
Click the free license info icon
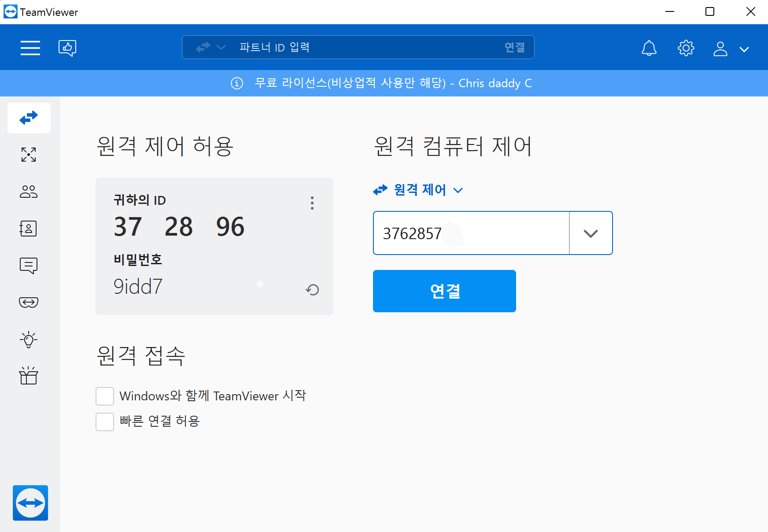tap(237, 83)
